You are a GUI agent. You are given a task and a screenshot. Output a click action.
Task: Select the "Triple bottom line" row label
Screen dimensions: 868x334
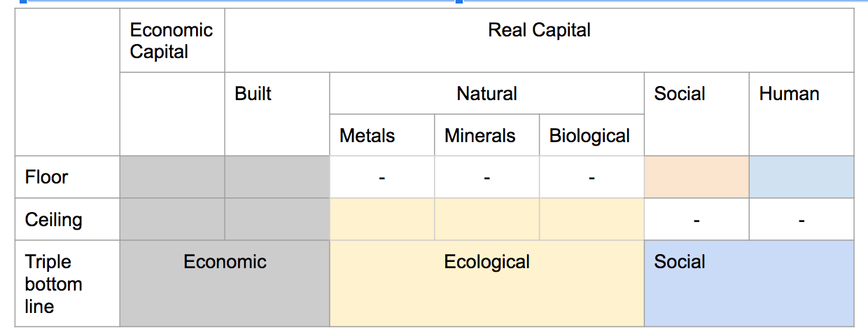66,284
